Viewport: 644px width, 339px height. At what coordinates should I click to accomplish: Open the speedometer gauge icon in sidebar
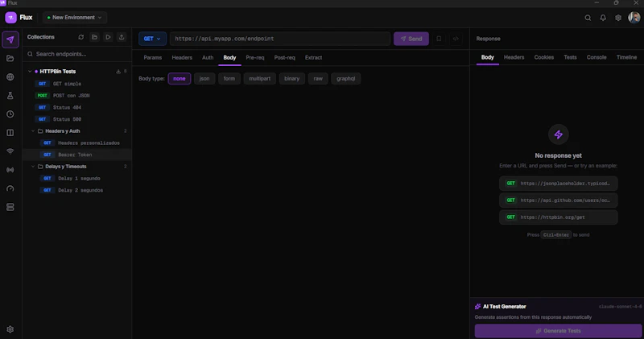pyautogui.click(x=10, y=188)
